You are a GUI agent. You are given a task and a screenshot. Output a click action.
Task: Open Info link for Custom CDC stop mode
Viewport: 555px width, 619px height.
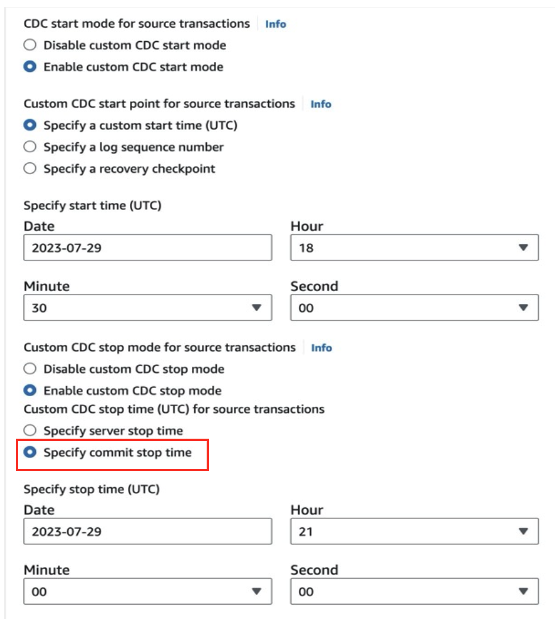point(321,348)
